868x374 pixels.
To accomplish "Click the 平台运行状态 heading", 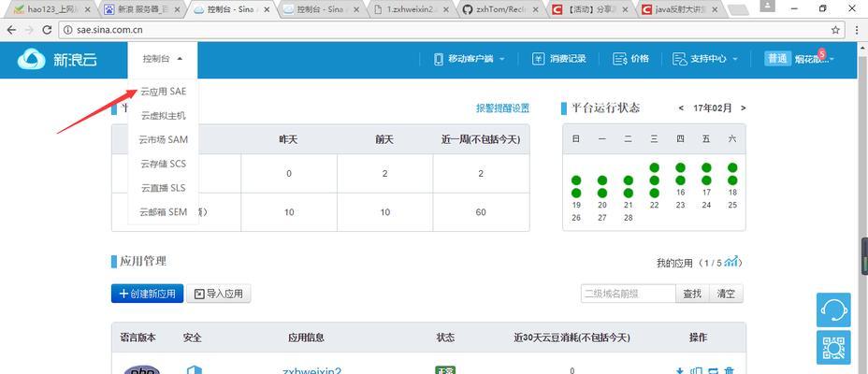I will (x=605, y=108).
